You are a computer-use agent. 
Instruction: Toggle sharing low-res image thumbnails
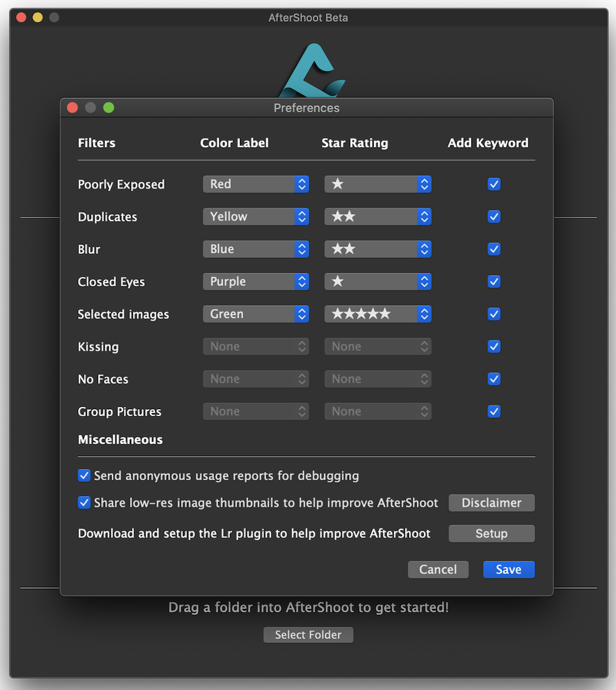pos(84,503)
